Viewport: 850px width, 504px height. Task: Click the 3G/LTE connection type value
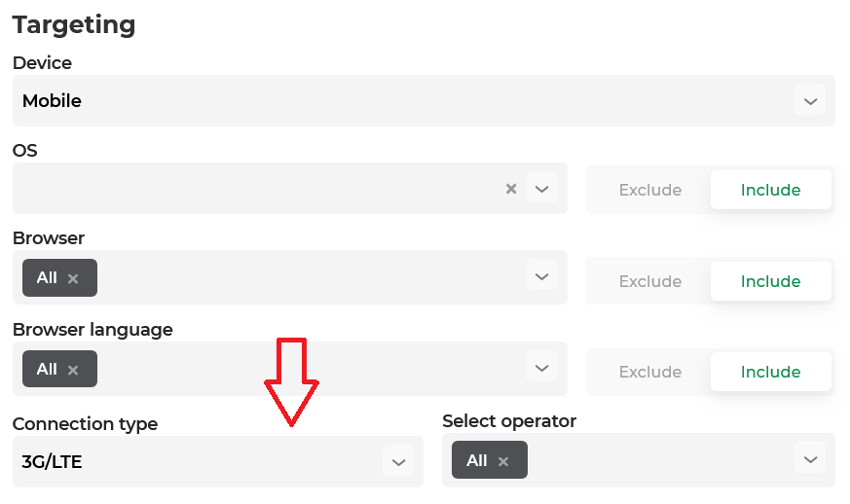click(x=52, y=462)
